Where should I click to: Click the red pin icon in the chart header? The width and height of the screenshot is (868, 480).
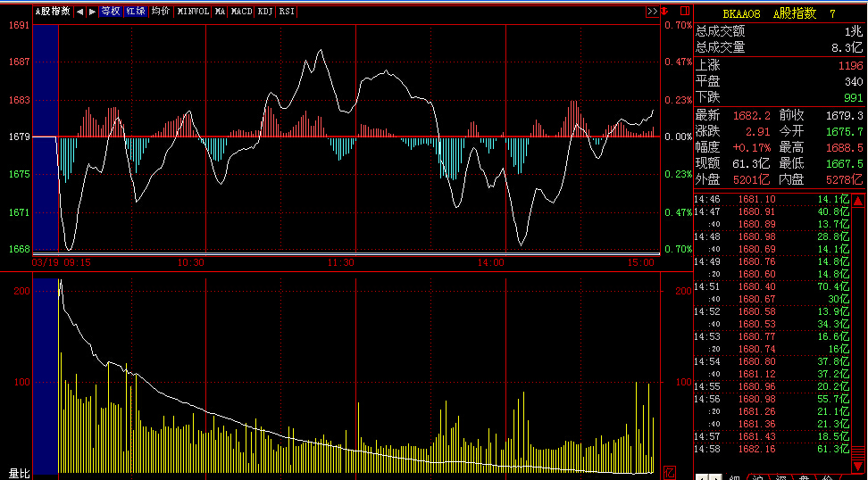(x=666, y=12)
